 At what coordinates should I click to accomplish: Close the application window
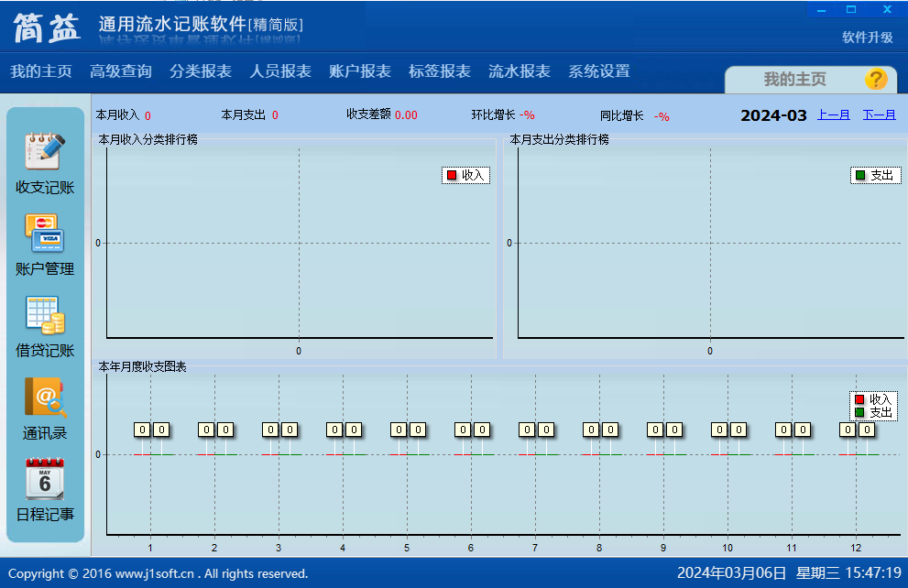tap(887, 10)
